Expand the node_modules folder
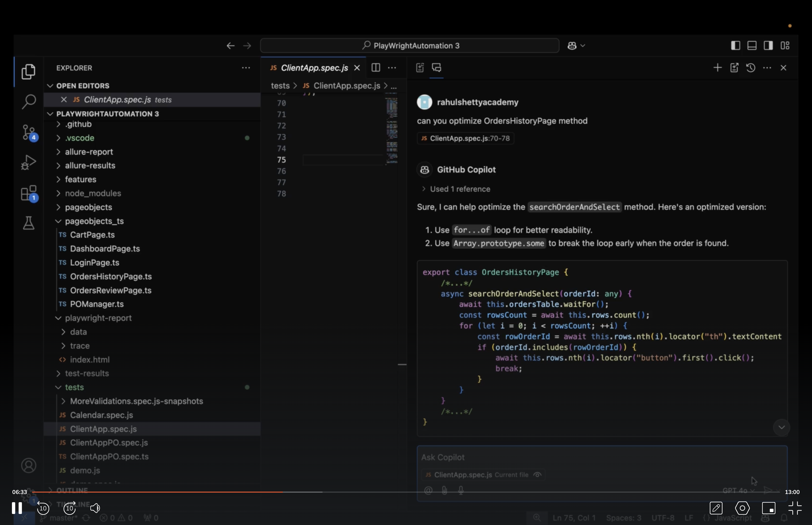Image resolution: width=812 pixels, height=525 pixels. (x=58, y=193)
